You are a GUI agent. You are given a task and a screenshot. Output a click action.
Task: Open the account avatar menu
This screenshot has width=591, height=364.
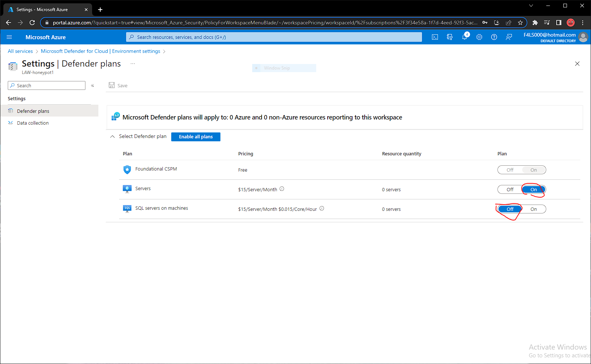(583, 37)
